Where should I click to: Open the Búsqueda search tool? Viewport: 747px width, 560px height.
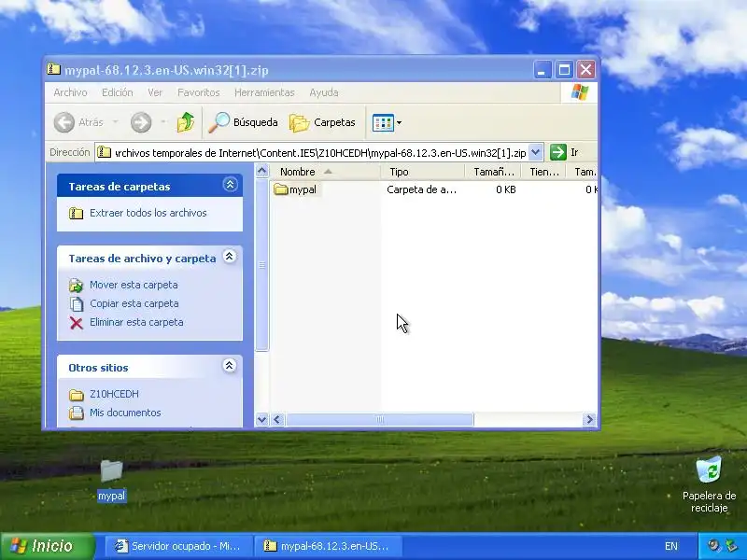point(244,122)
